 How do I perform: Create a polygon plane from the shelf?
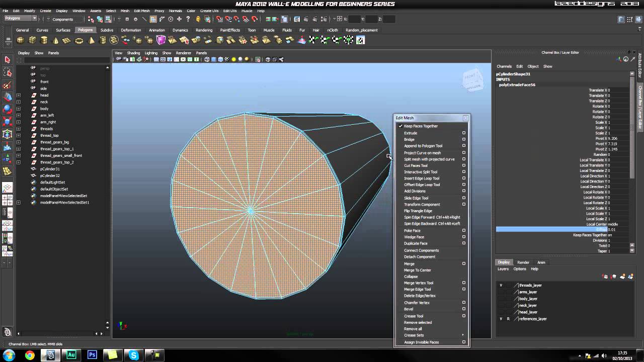pos(67,40)
